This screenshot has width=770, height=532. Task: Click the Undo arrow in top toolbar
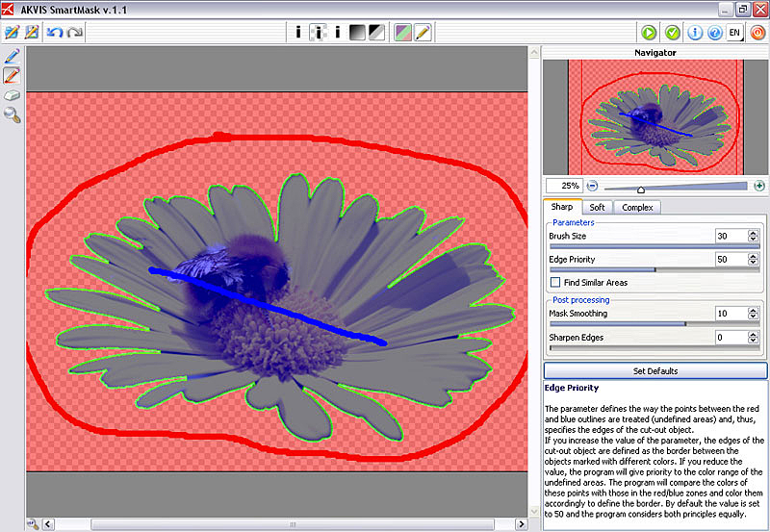pyautogui.click(x=55, y=33)
